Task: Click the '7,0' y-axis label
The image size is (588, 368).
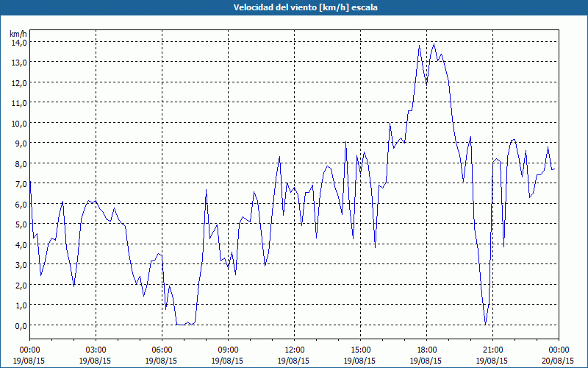Action: 21,185
